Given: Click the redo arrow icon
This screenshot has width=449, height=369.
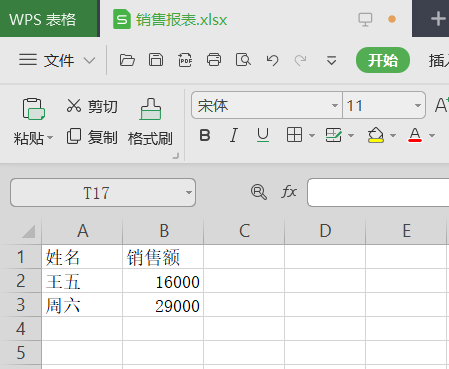Looking at the screenshot, I should pos(301,61).
